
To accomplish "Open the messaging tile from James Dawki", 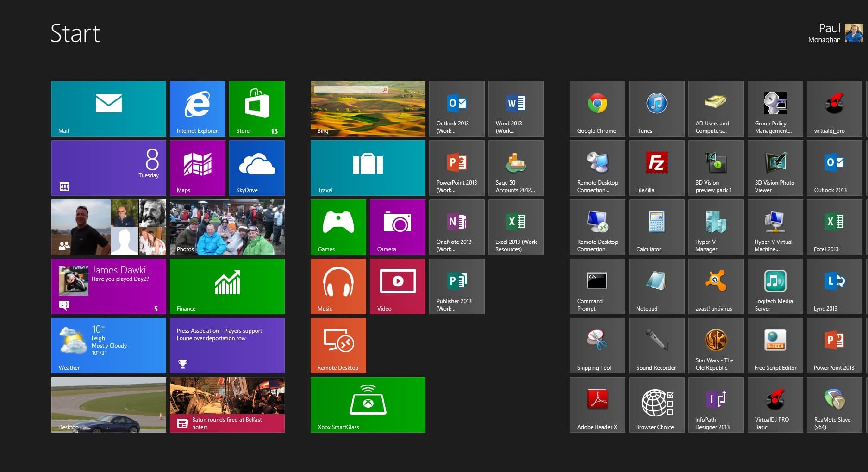I will [108, 286].
